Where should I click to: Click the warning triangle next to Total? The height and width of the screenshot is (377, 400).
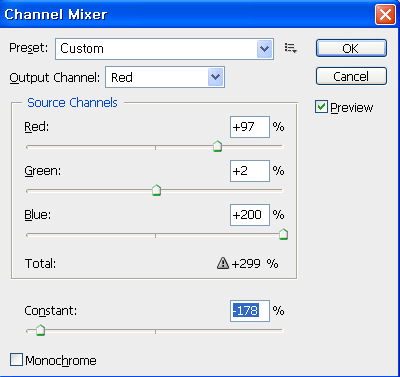pyautogui.click(x=223, y=263)
